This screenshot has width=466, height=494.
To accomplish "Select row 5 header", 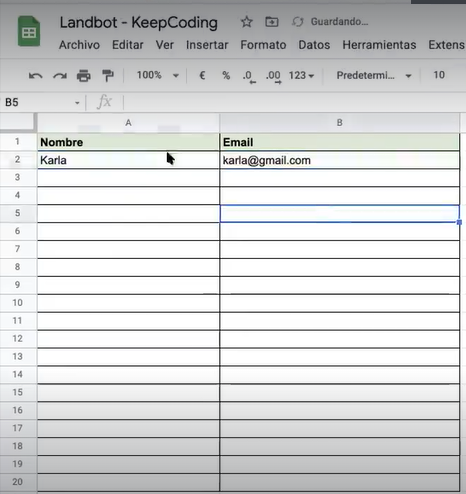I will (18, 213).
